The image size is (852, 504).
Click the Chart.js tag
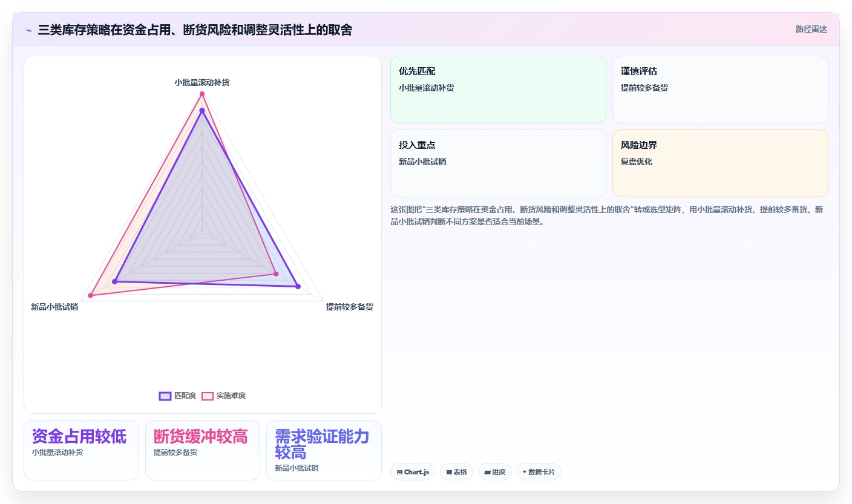coord(413,472)
